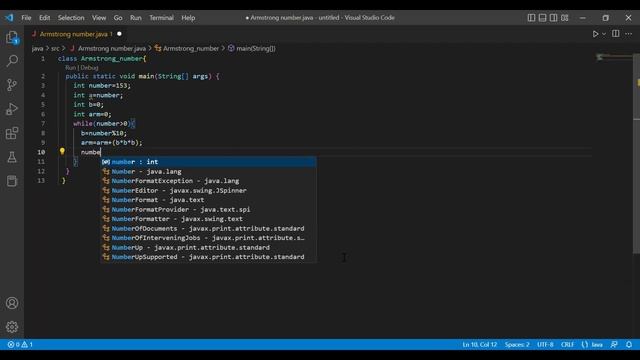Open the Testing beaker view

coord(12,157)
